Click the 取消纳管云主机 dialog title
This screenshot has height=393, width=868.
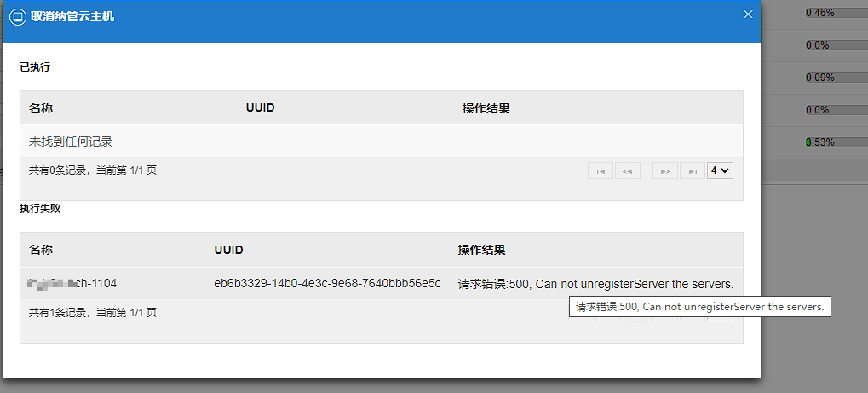[x=72, y=17]
